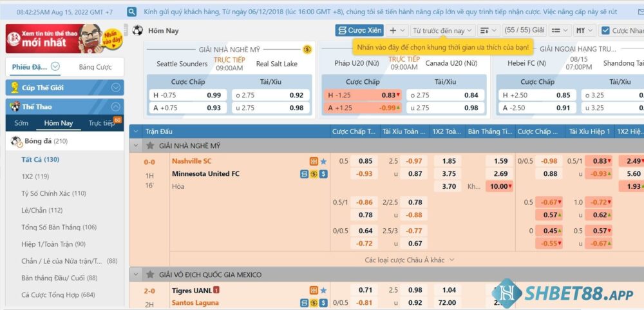Favorite the Nashville SC match with blue star
644x310 pixels.
324,161
